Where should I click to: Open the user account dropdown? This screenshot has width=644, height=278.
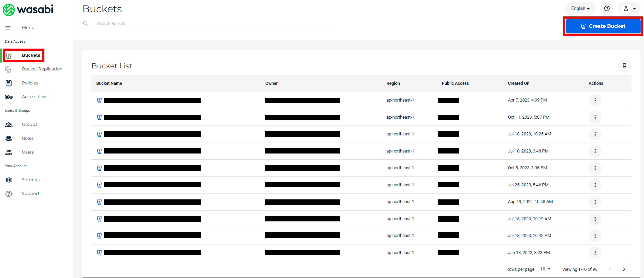(x=629, y=8)
